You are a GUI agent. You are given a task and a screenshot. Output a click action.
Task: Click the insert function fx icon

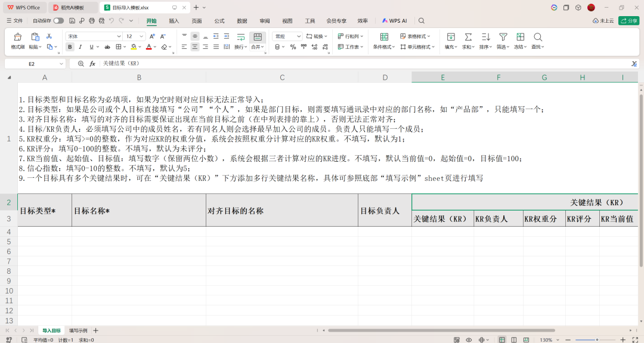click(92, 64)
